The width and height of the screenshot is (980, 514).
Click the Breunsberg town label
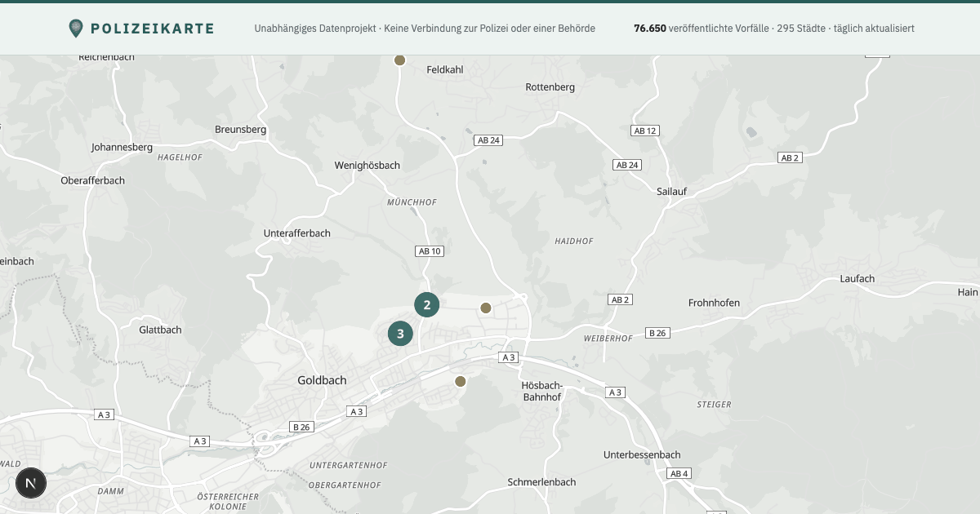pyautogui.click(x=241, y=130)
